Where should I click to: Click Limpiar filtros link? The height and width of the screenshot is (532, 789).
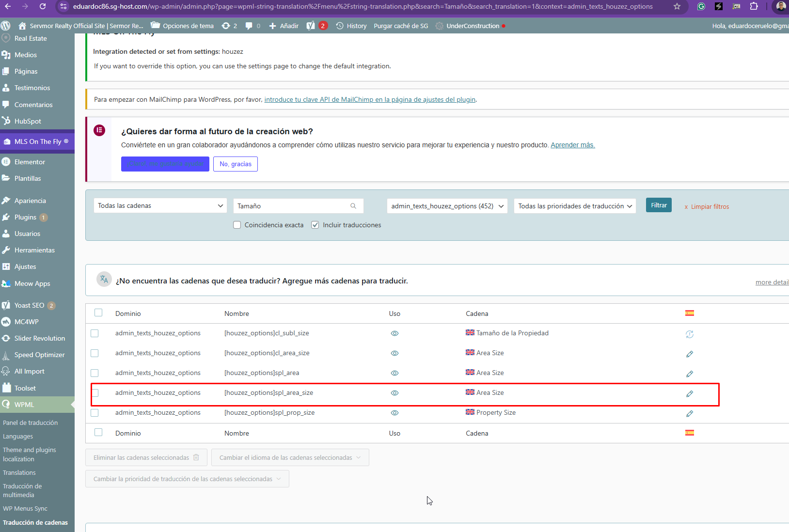tap(710, 207)
